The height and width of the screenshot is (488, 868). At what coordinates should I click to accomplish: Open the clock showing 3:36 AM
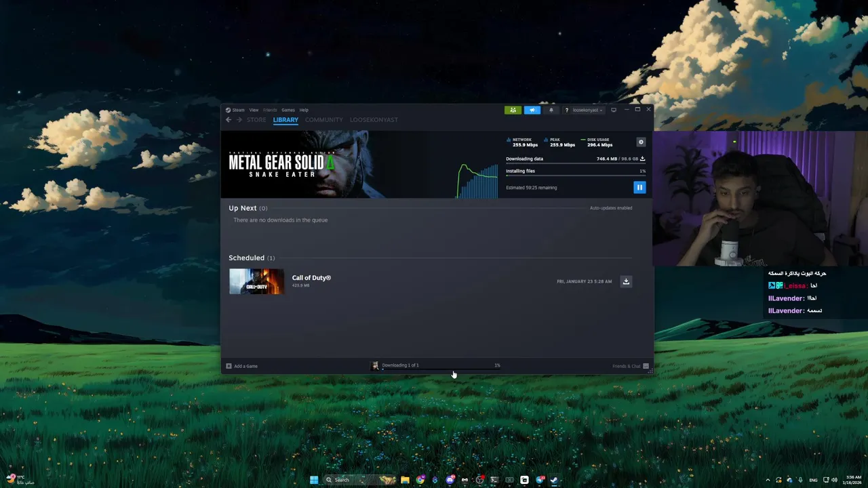853,480
